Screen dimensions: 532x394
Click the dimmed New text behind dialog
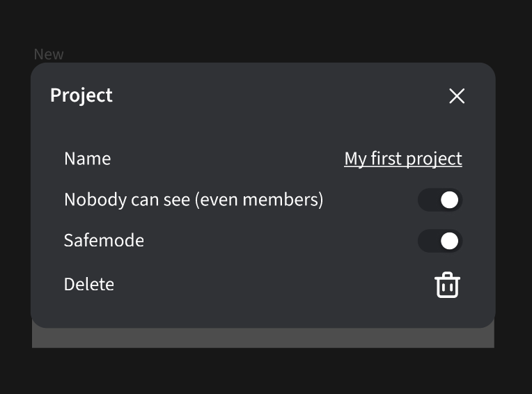click(49, 54)
